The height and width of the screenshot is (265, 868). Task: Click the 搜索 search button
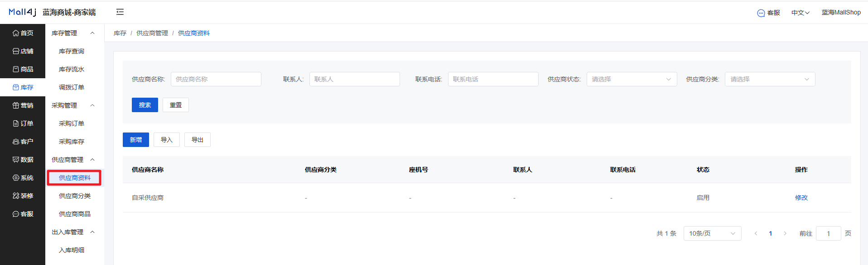[x=145, y=105]
